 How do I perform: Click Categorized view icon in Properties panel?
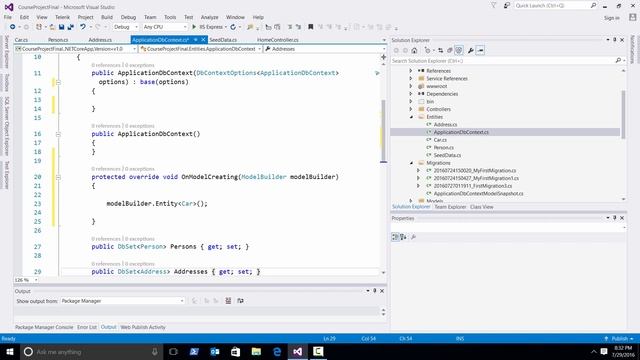point(395,237)
